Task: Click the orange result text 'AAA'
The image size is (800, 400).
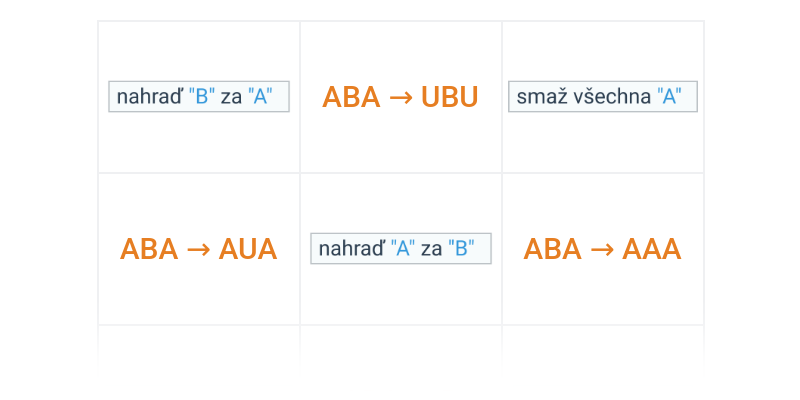Action: pos(652,249)
